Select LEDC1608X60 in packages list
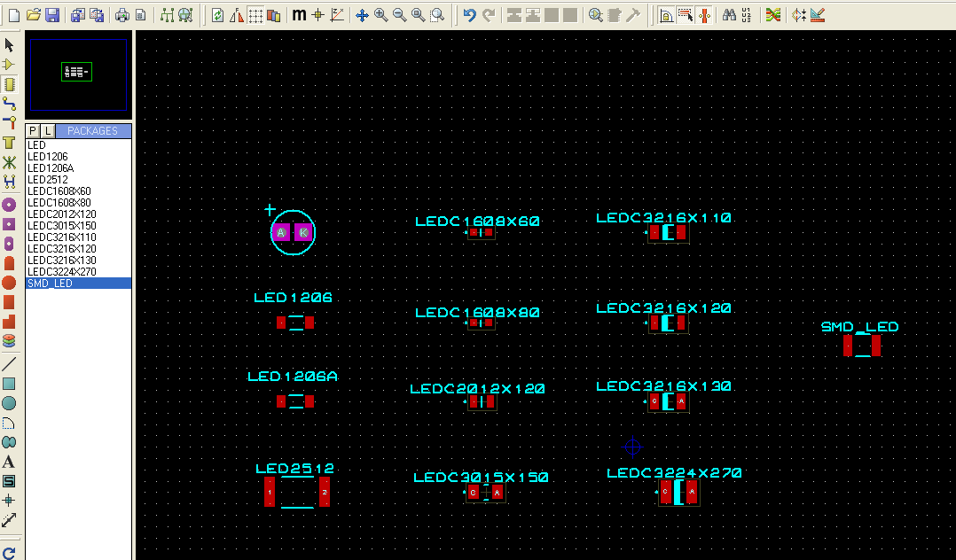This screenshot has height=560, width=956. (78, 191)
